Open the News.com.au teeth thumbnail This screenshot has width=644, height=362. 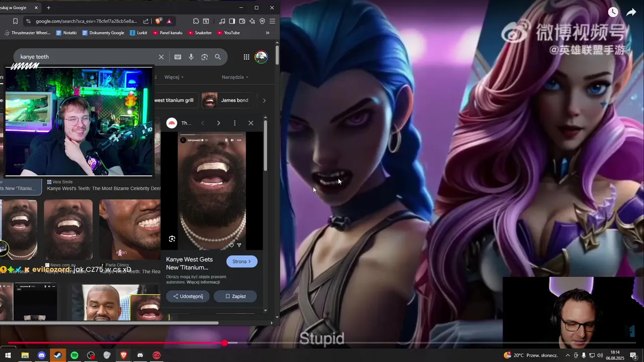(x=68, y=229)
